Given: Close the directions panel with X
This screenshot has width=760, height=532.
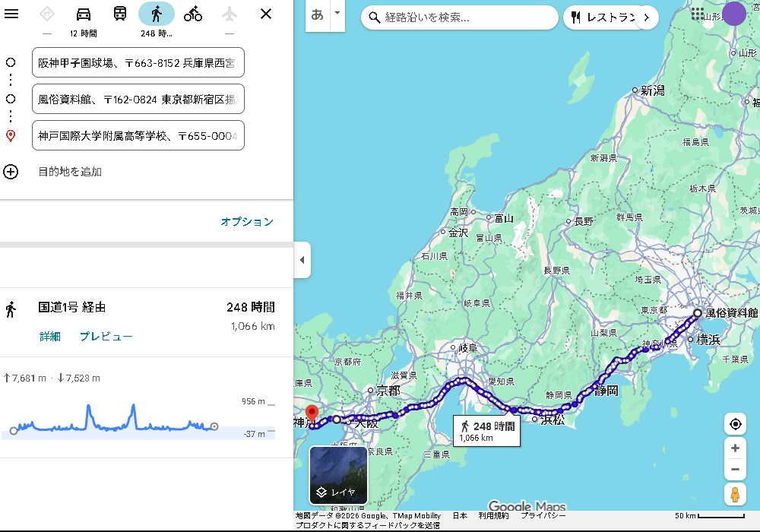Looking at the screenshot, I should (265, 14).
